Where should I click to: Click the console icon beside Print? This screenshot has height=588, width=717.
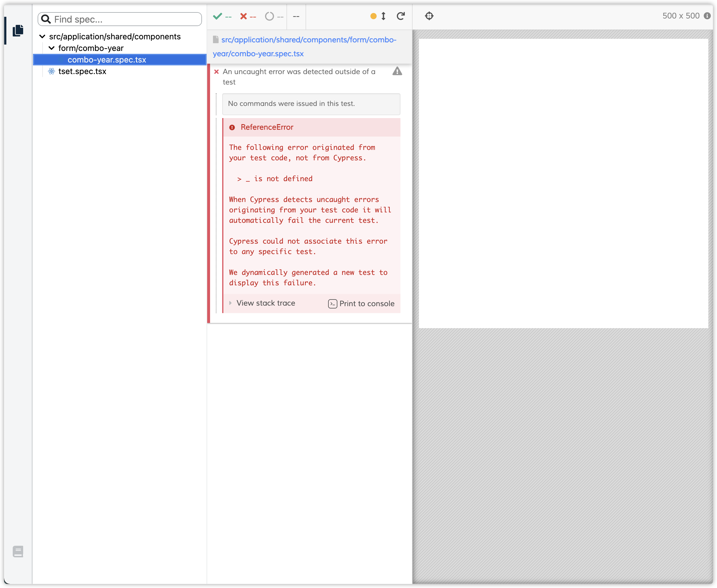point(332,304)
